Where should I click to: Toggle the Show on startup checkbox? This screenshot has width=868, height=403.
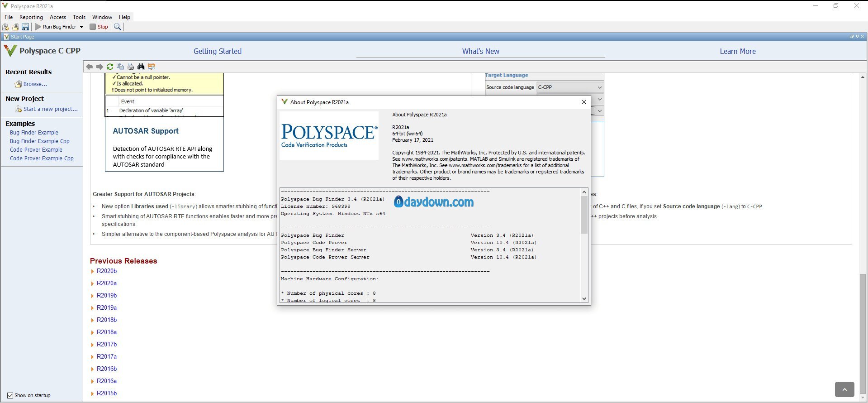click(10, 395)
